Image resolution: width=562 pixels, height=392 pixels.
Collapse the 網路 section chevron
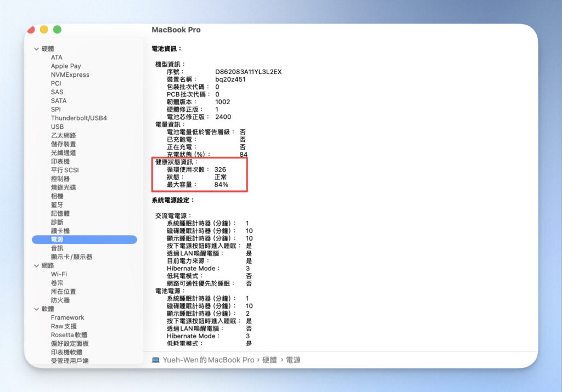point(36,266)
